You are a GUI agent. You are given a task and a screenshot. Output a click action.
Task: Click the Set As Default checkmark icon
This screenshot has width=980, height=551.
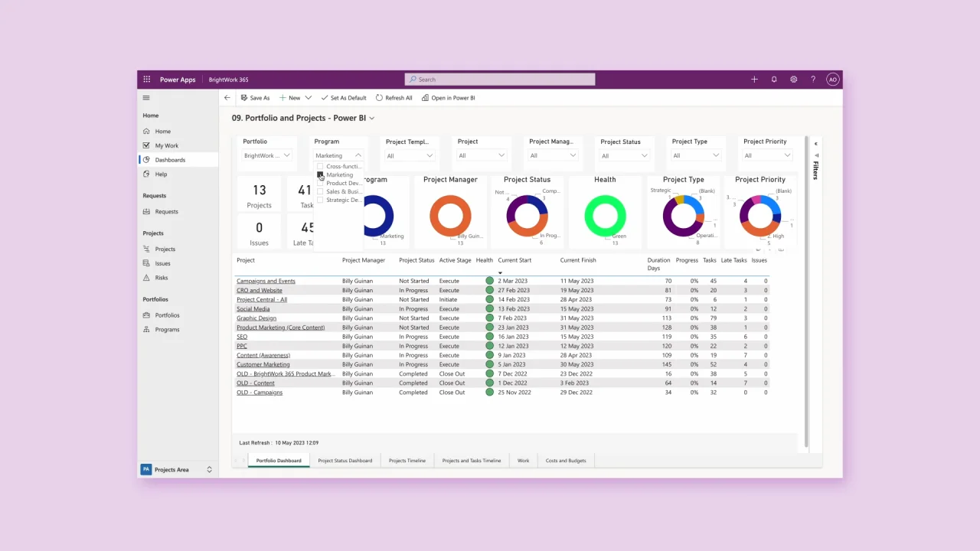(324, 98)
